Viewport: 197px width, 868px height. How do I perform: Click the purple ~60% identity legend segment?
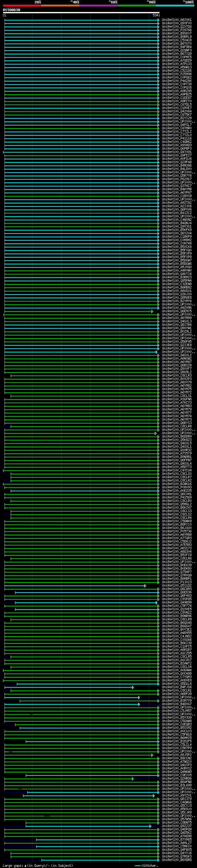tap(99, 6)
